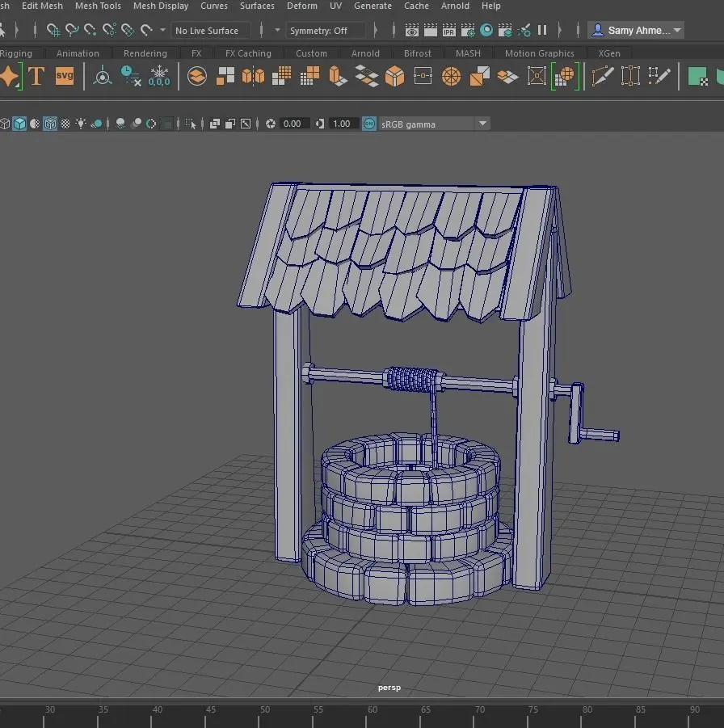Toggle view transform ON button
The width and height of the screenshot is (724, 728).
pos(368,124)
